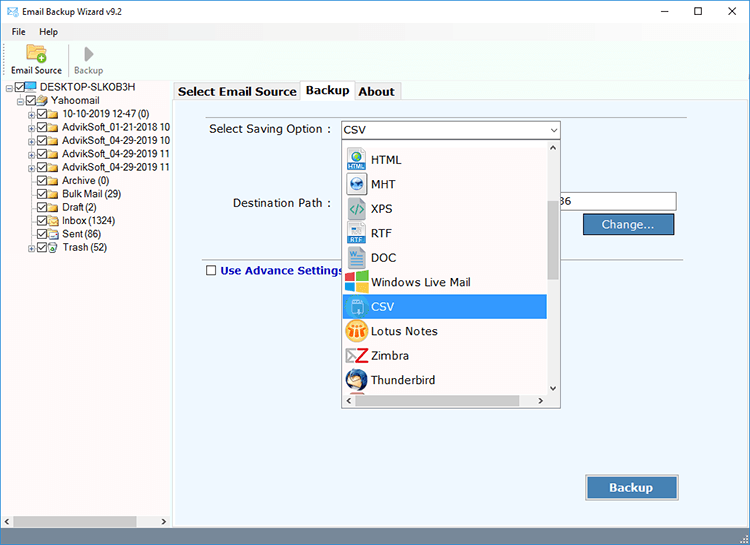Click the Yahoomail account icon

[42, 100]
